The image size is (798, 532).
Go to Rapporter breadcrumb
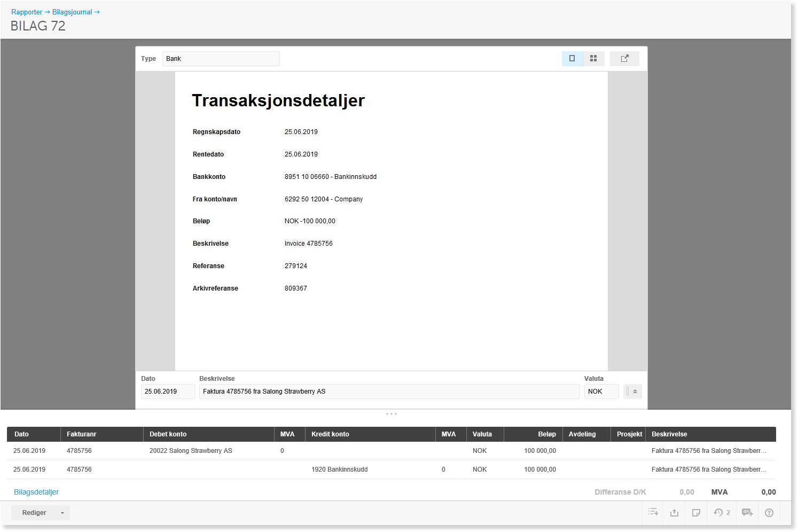pyautogui.click(x=27, y=12)
